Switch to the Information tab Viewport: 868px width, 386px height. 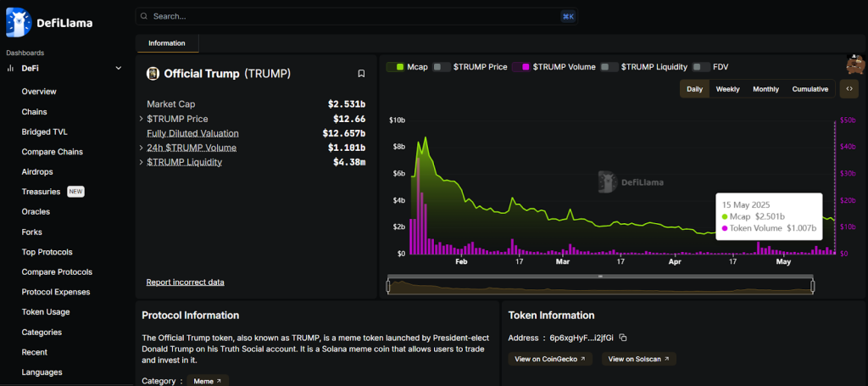[x=167, y=43]
